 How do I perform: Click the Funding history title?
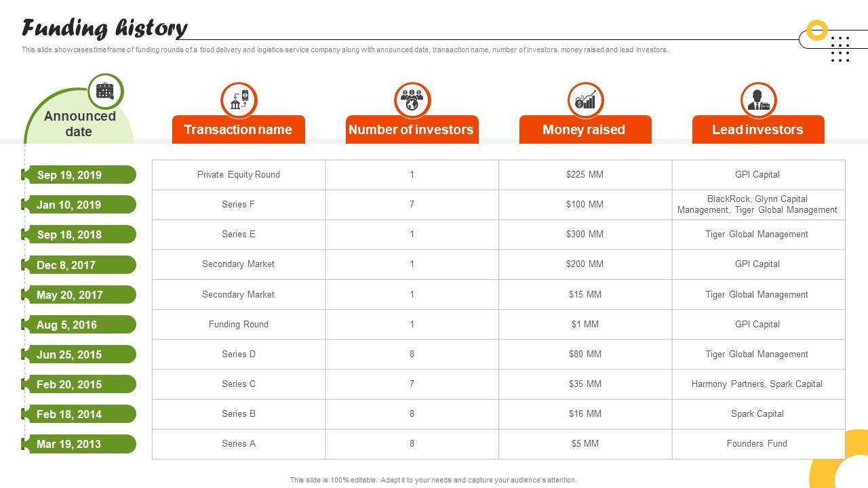coord(105,28)
